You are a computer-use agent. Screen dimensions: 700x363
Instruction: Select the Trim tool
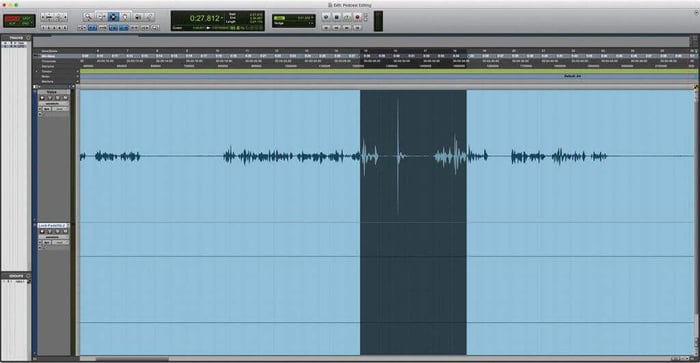102,17
